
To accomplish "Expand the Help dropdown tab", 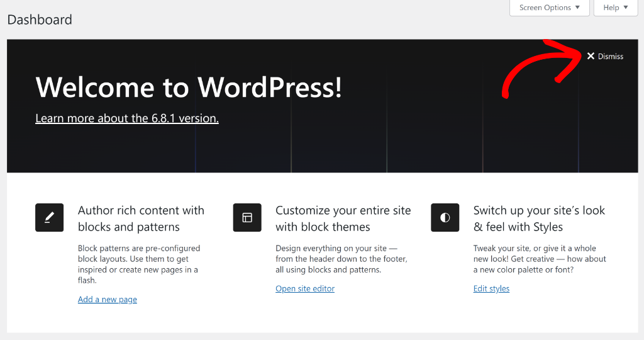I will (616, 8).
